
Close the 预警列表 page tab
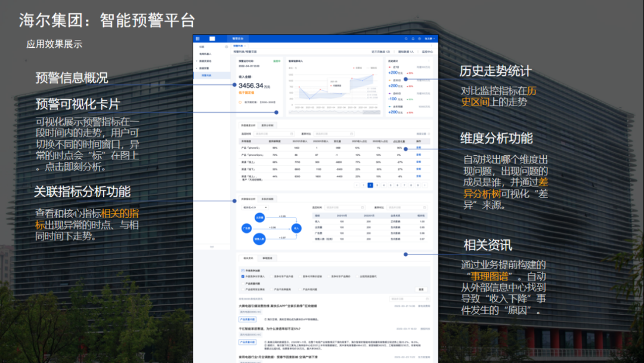click(x=245, y=45)
